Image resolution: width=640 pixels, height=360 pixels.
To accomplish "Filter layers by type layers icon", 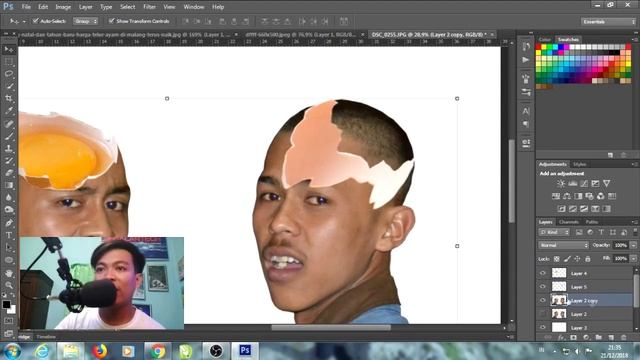I will click(x=601, y=232).
